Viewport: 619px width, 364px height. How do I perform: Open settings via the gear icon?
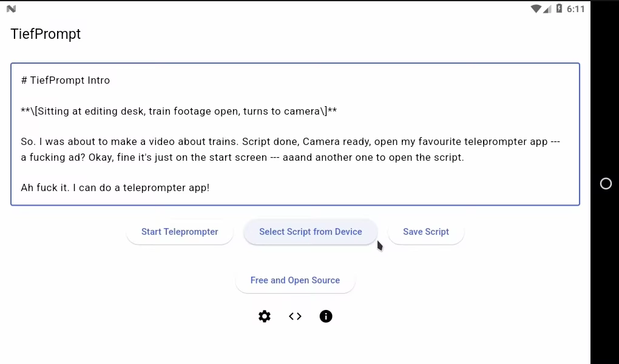tap(265, 316)
